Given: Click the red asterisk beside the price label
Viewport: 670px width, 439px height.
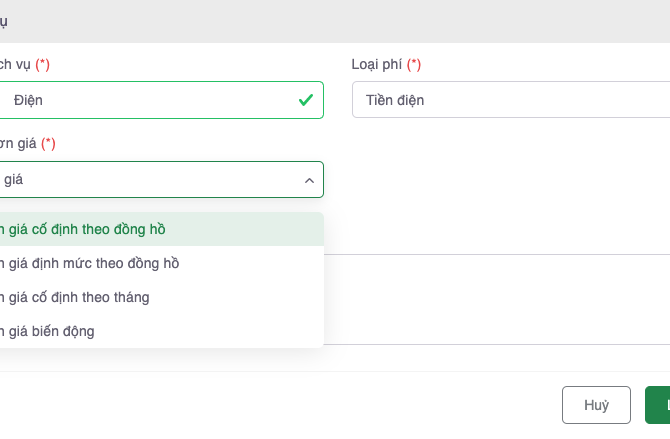Looking at the screenshot, I should [48, 143].
